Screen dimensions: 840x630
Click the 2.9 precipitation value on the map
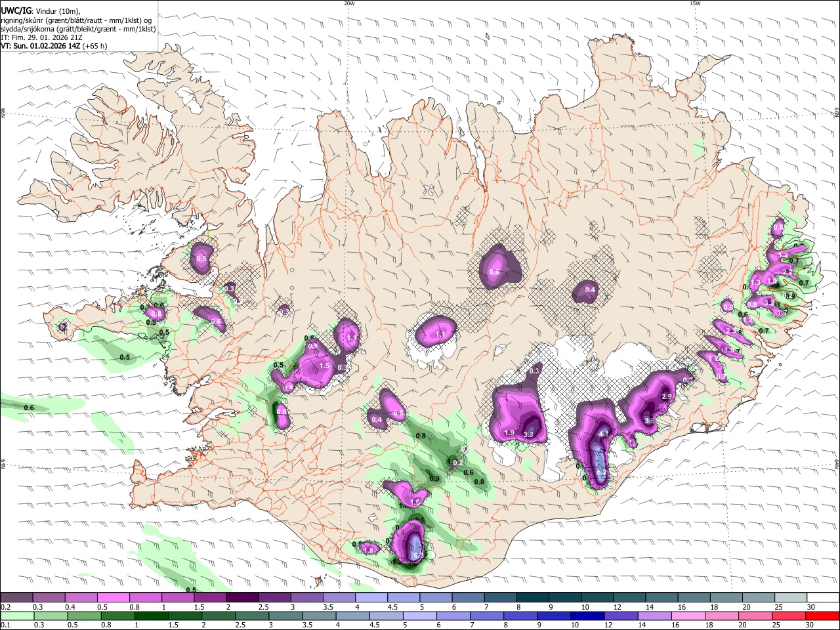tap(667, 397)
